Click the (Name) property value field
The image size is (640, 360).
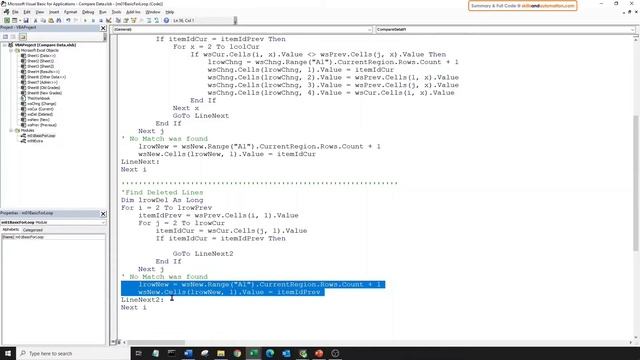pyautogui.click(x=60, y=237)
